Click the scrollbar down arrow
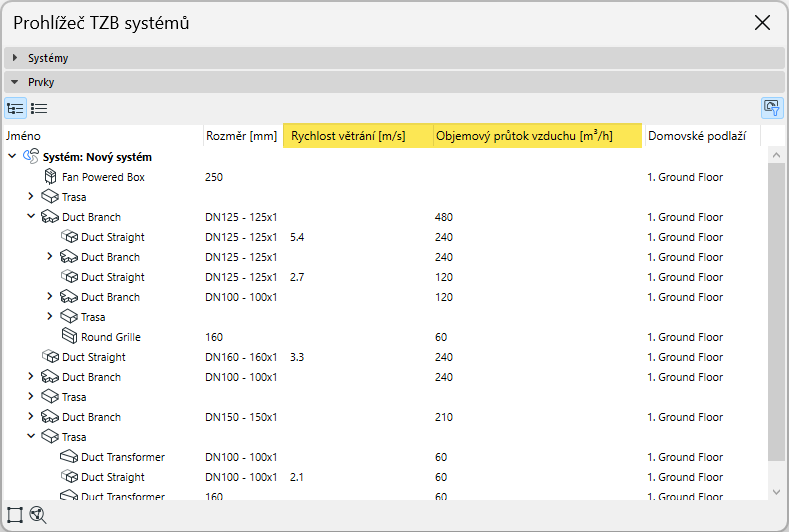This screenshot has height=532, width=789. coord(777,491)
